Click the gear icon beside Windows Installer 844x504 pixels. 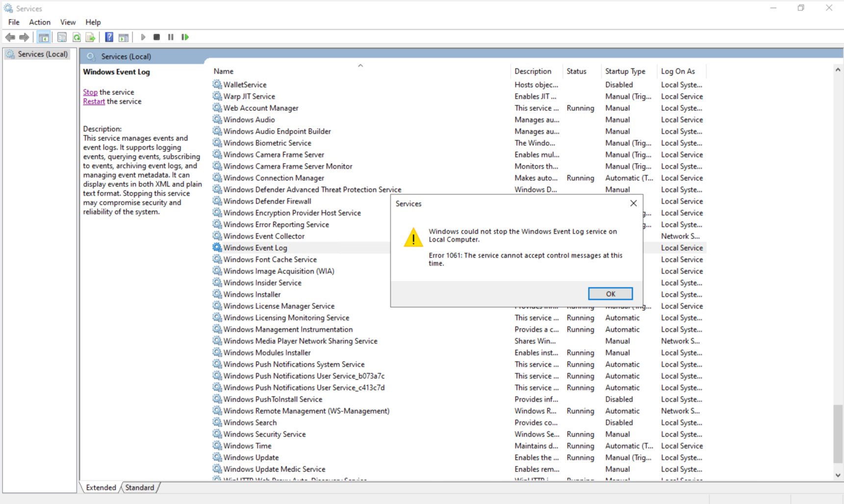pyautogui.click(x=217, y=294)
